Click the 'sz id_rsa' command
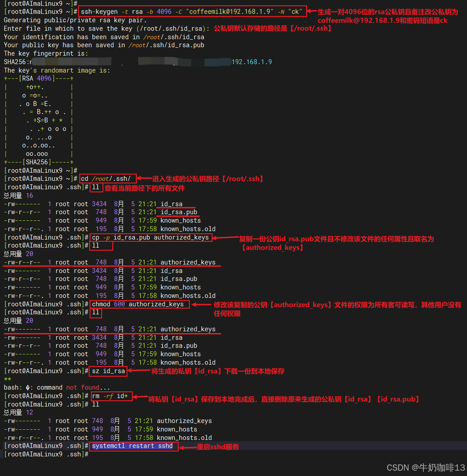Screen dimensions: 467x476 [x=108, y=371]
